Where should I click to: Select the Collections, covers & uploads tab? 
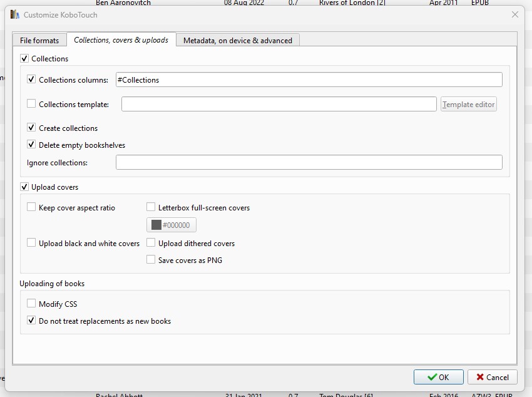coord(121,39)
